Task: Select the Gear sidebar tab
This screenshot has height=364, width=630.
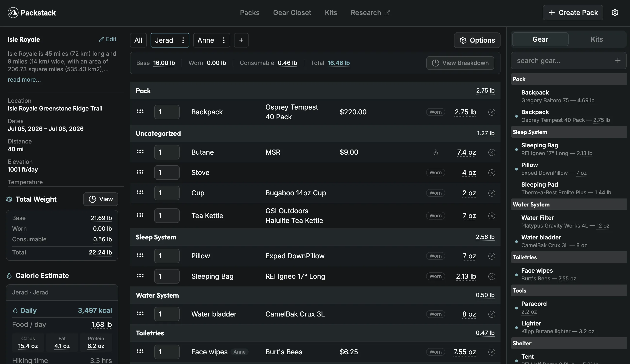Action: (x=540, y=39)
